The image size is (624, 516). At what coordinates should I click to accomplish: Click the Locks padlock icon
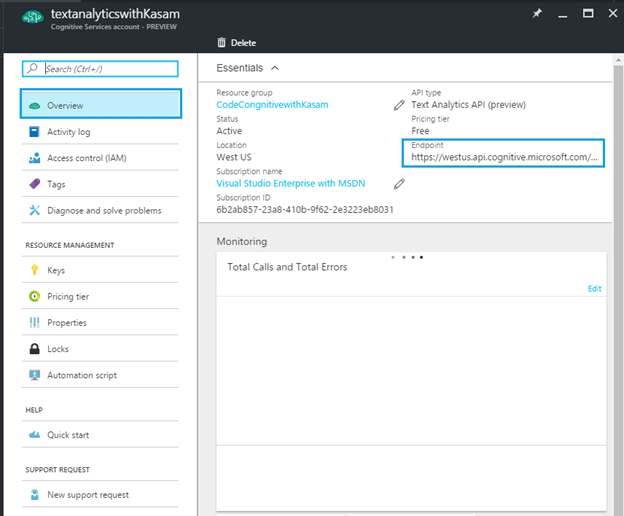35,349
